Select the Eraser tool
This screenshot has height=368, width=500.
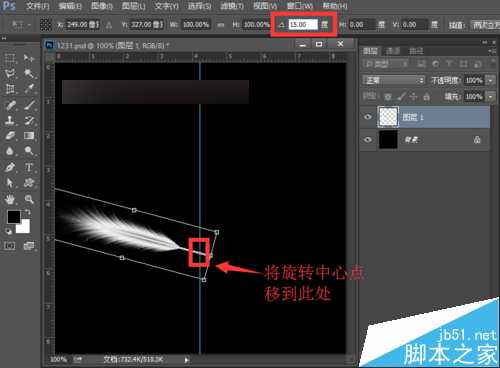tap(10, 136)
